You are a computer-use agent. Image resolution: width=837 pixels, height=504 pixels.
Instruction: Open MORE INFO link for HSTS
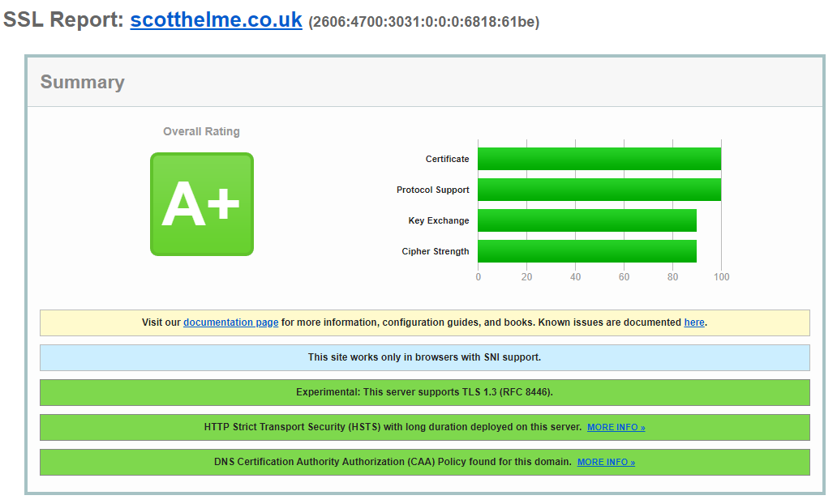pos(616,427)
